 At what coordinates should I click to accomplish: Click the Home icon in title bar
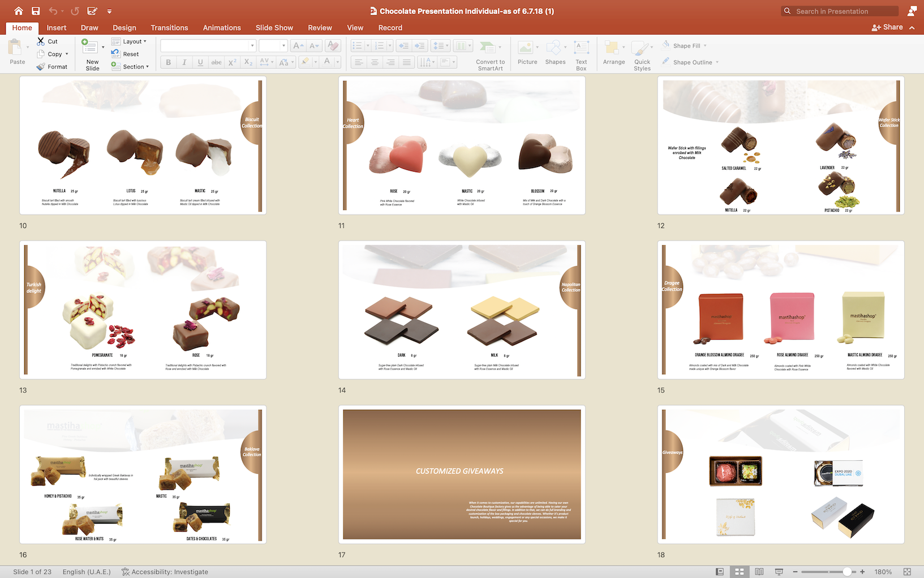click(x=19, y=11)
